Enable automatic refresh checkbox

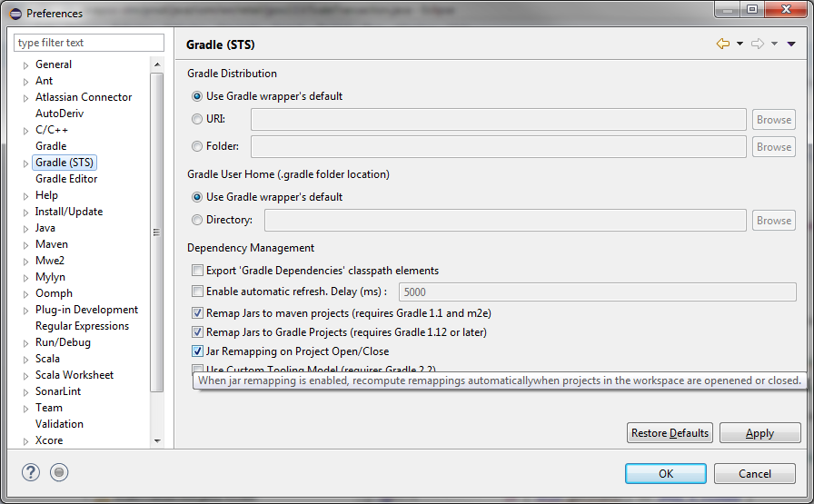197,292
